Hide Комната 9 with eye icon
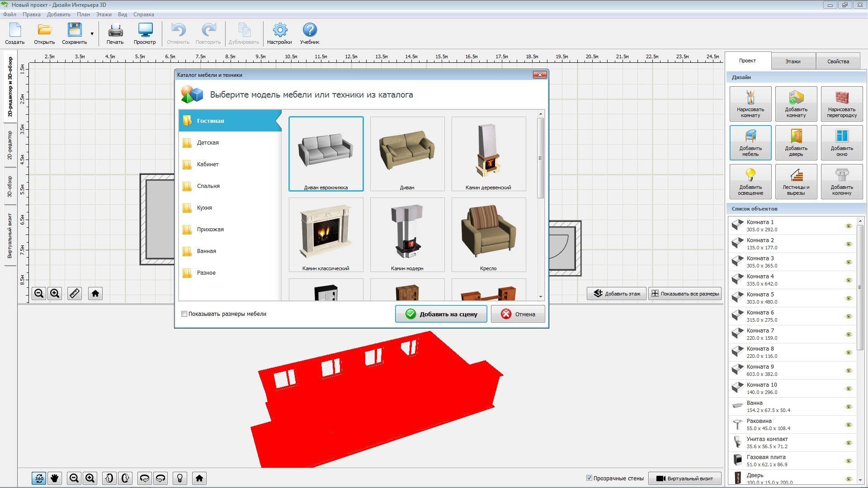The height and width of the screenshot is (488, 868). (849, 371)
